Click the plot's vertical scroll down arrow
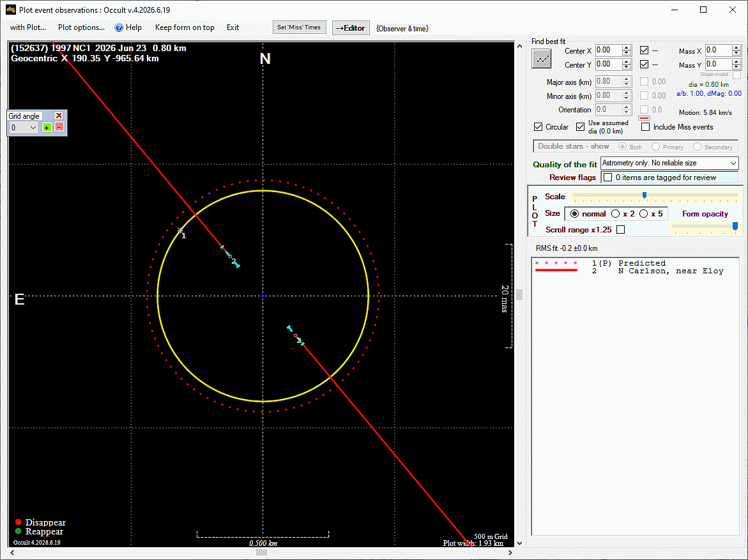Screen dimensions: 748x560 519,543
